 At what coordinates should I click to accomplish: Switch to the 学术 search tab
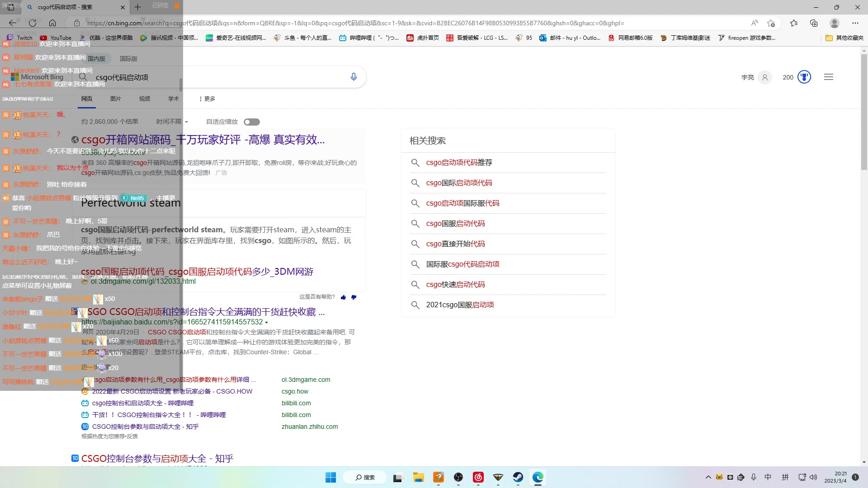click(174, 99)
